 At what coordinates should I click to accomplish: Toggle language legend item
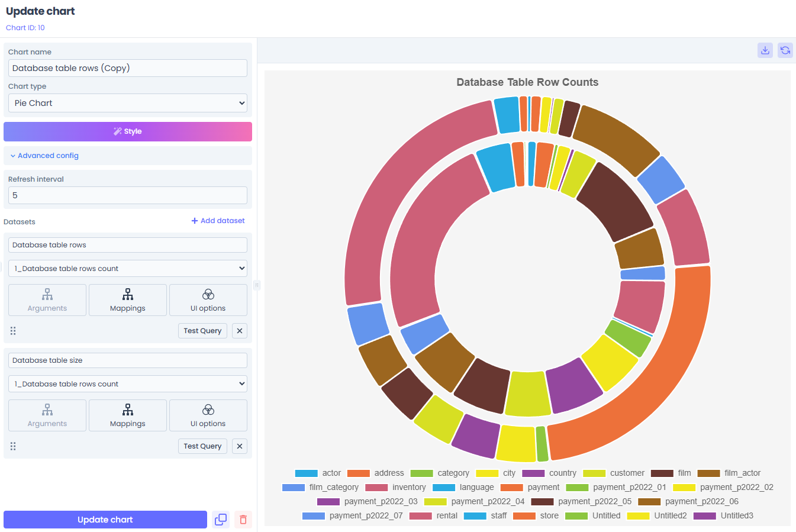pyautogui.click(x=463, y=487)
